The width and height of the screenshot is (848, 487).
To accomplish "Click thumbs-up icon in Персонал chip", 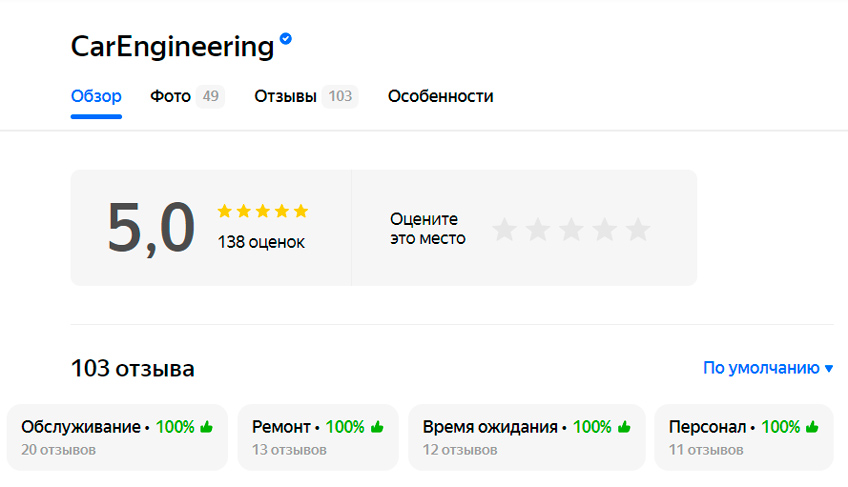I will point(812,427).
